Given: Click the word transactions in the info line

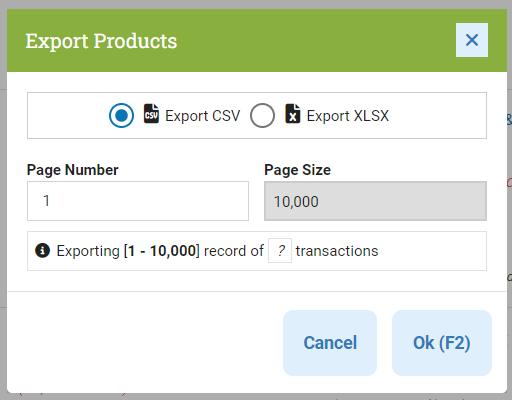Looking at the screenshot, I should [337, 251].
